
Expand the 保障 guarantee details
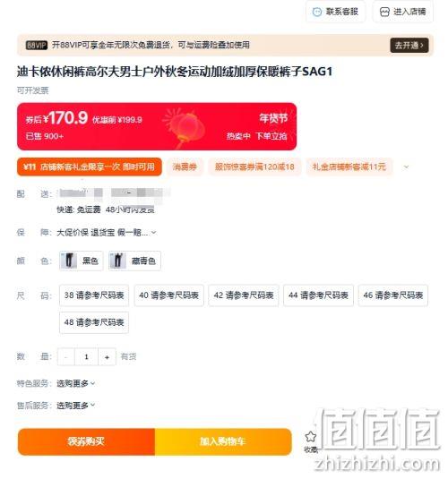pyautogui.click(x=153, y=233)
